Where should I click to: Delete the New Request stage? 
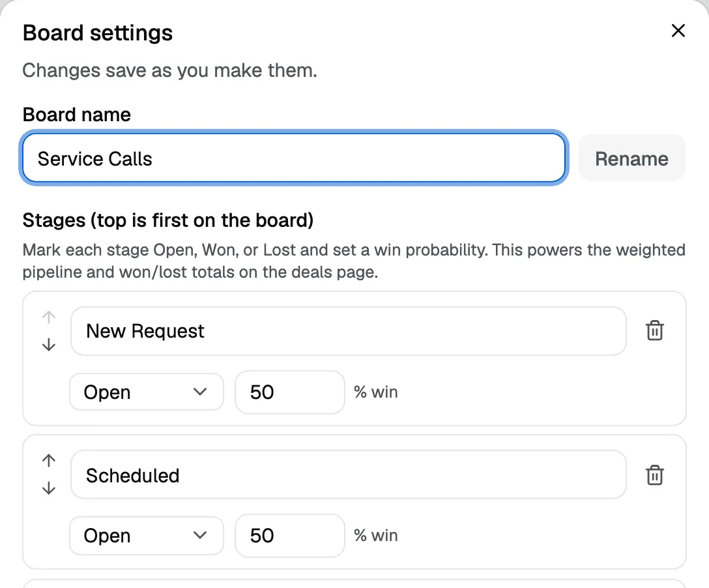654,331
